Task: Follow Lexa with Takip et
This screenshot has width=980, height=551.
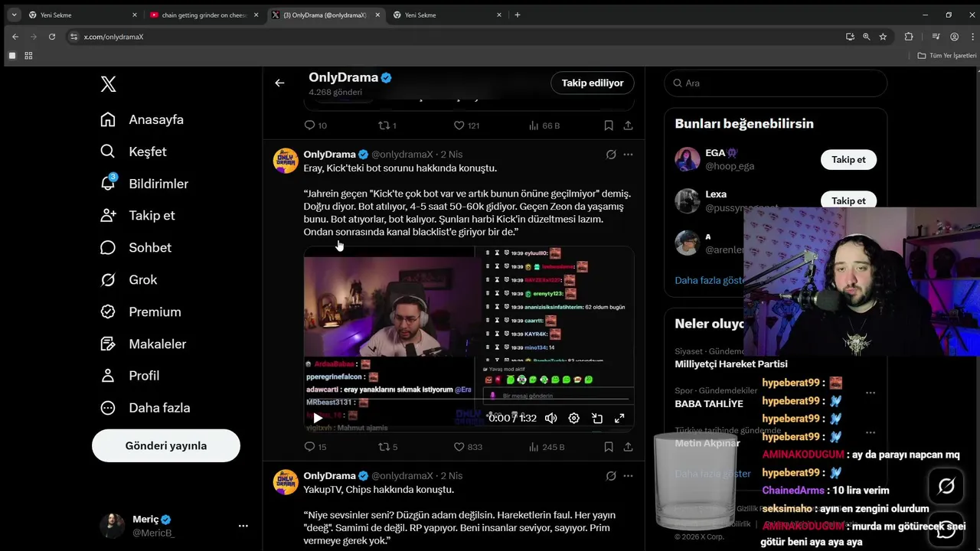Action: (x=848, y=201)
